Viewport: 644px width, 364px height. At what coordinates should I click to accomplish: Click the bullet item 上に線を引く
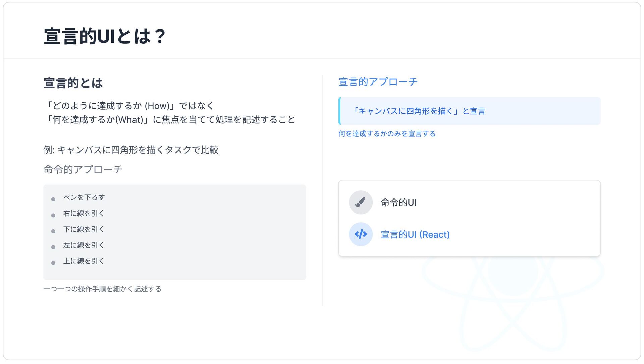pyautogui.click(x=84, y=261)
